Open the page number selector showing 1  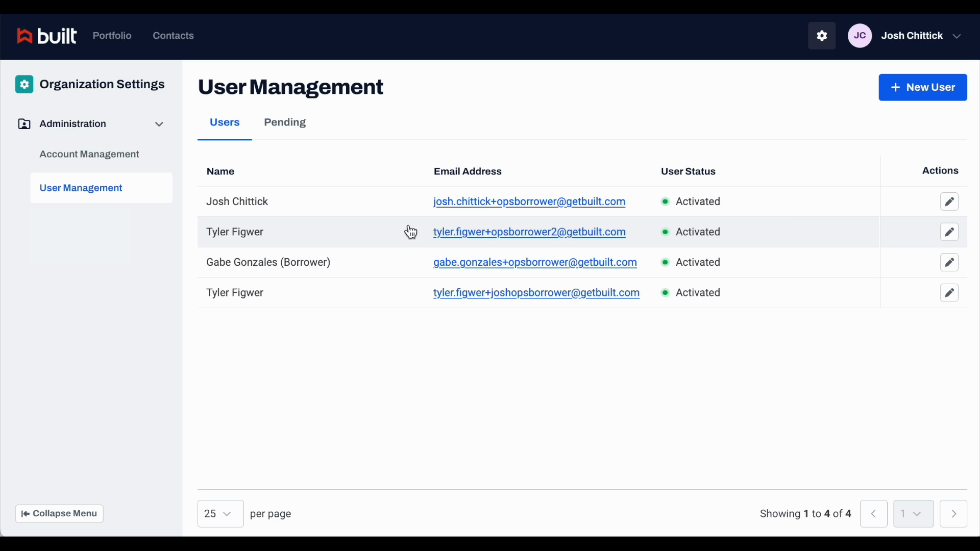[914, 514]
